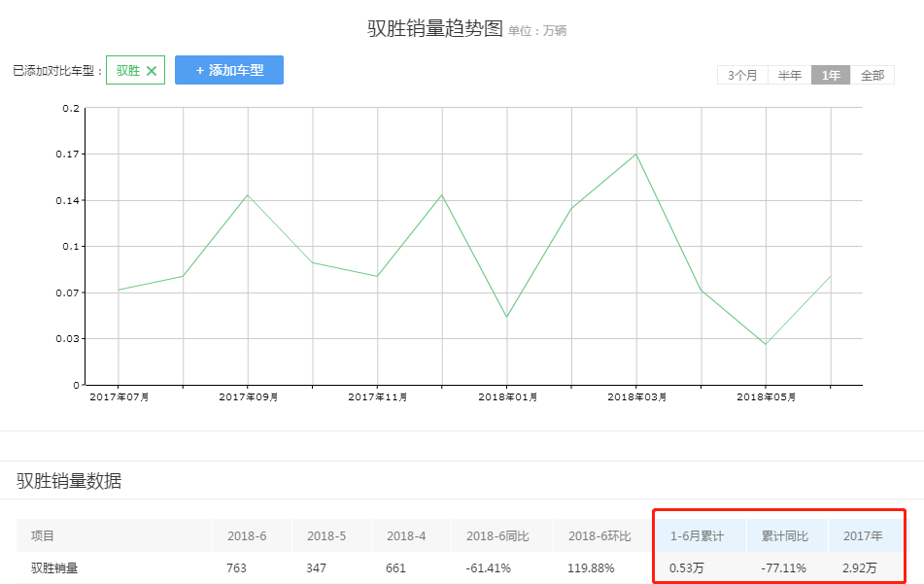The image size is (924, 584).
Task: Click the 2017年 column header
Action: tap(863, 536)
